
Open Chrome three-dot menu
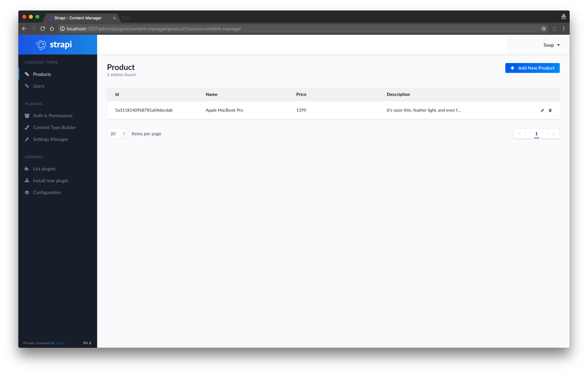pos(564,29)
